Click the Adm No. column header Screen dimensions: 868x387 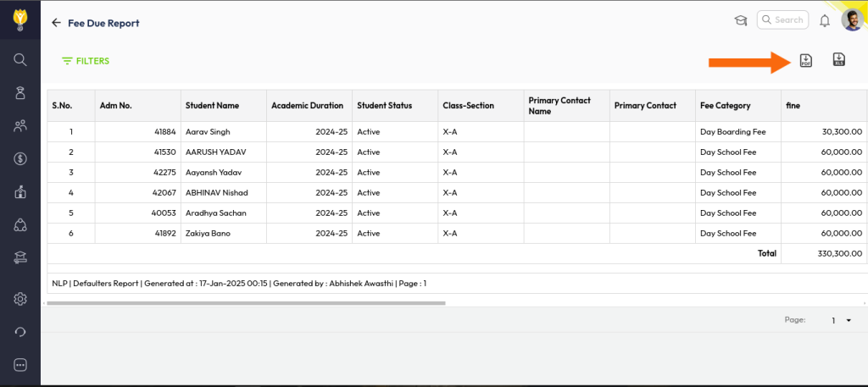click(116, 106)
